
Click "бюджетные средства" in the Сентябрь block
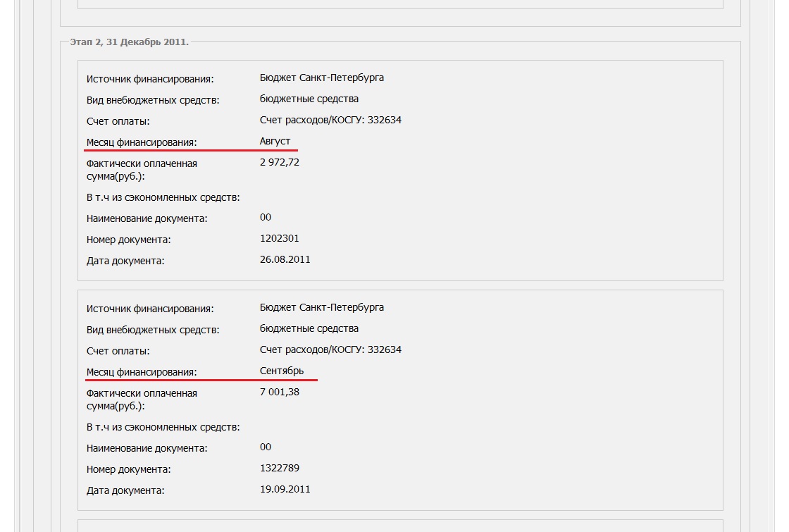[309, 329]
